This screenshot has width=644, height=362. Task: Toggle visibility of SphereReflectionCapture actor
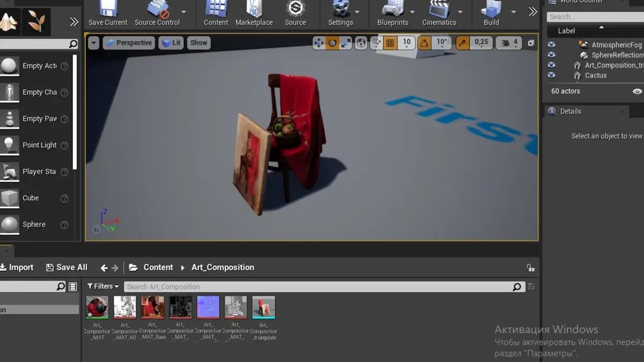pyautogui.click(x=551, y=55)
